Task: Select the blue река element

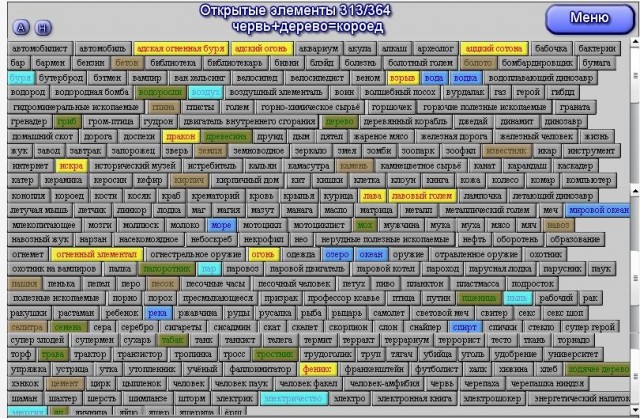Action: (157, 313)
